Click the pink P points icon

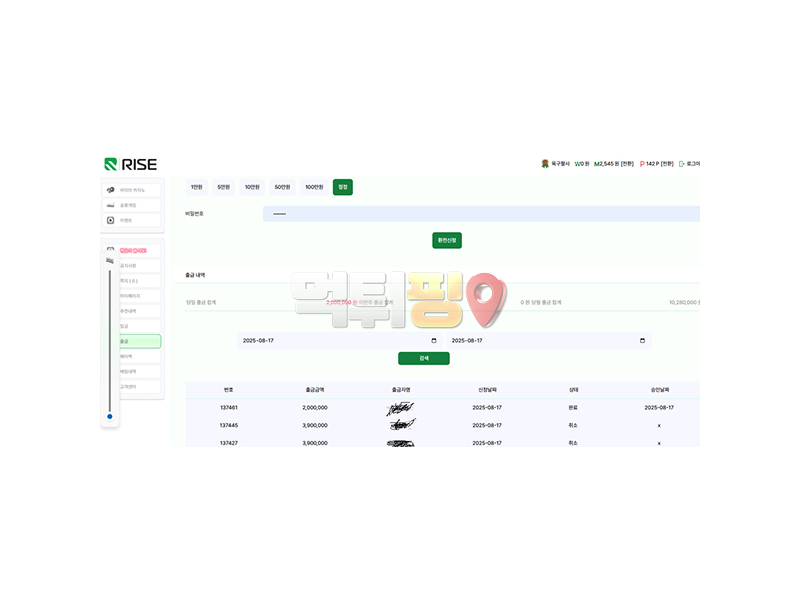pos(642,164)
